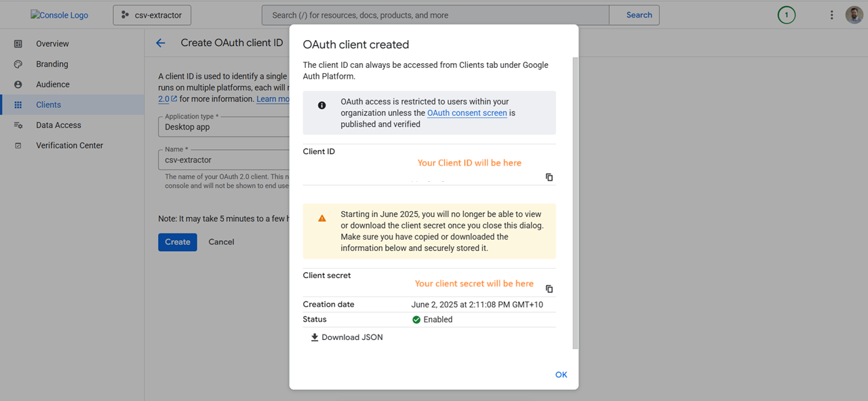Download JSON credentials file
Viewport: 868px width, 401px height.
pos(347,337)
